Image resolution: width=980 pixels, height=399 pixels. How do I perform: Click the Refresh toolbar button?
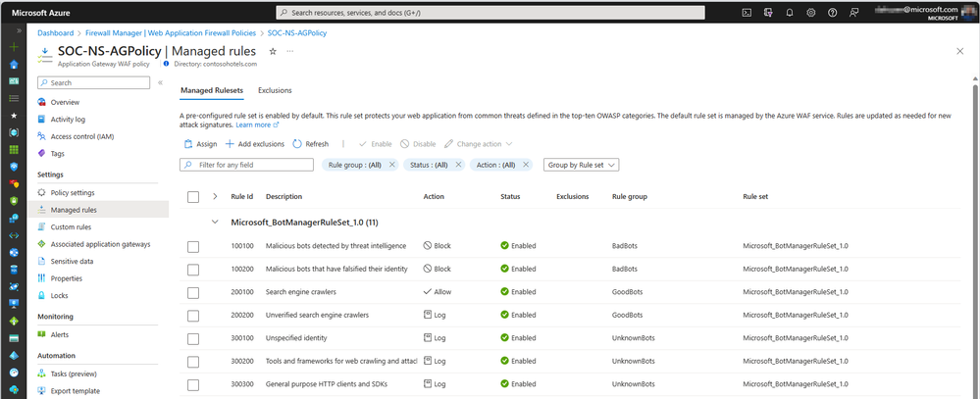(311, 144)
